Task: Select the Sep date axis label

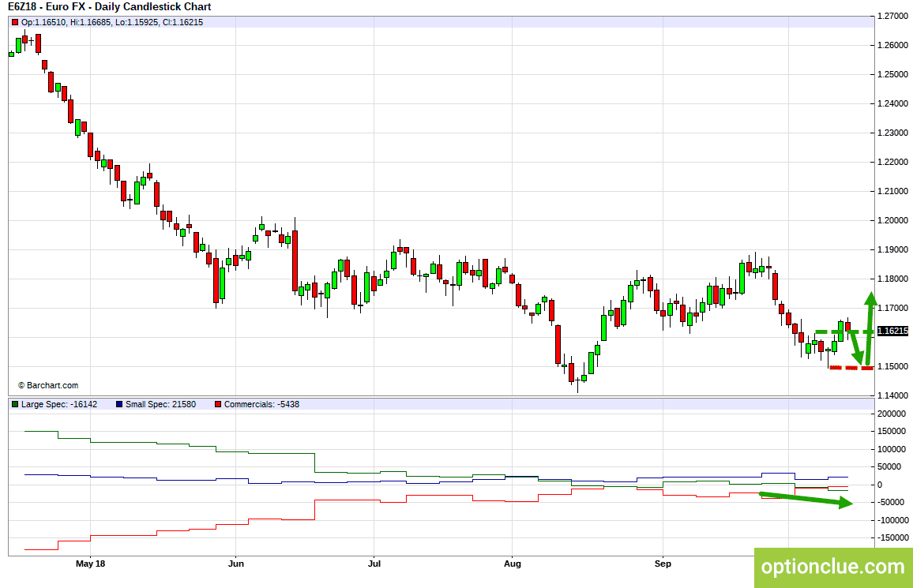Action: [x=663, y=564]
